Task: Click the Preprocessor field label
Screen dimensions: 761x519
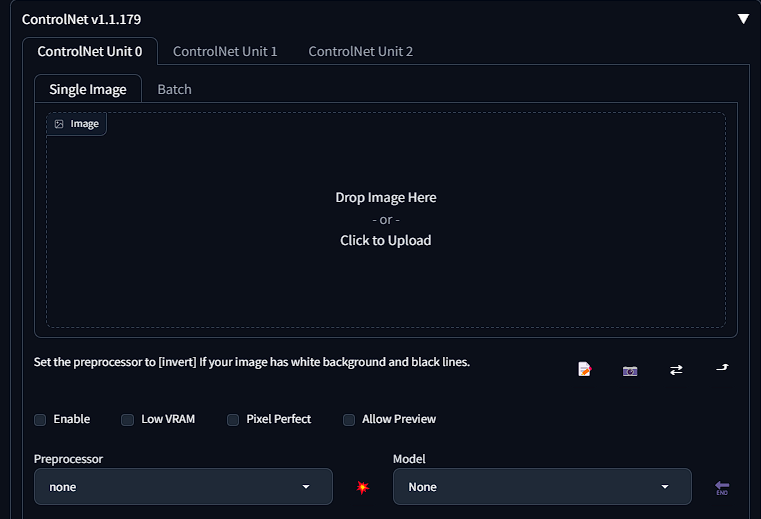Action: (68, 459)
